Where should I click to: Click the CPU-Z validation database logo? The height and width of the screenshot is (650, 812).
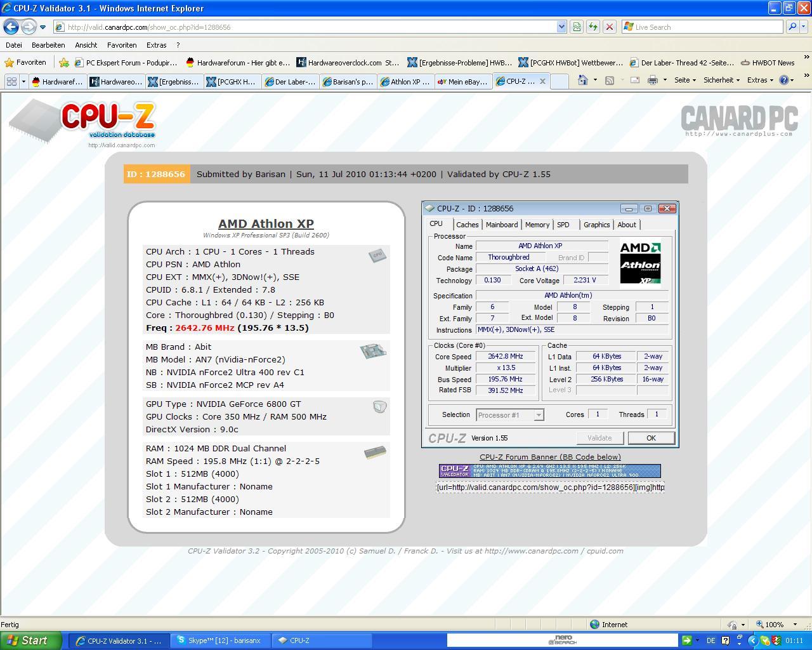(x=82, y=123)
